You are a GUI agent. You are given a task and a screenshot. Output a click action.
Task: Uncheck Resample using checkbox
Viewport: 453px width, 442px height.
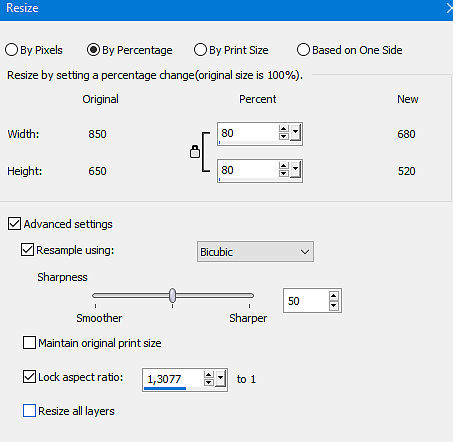point(27,250)
